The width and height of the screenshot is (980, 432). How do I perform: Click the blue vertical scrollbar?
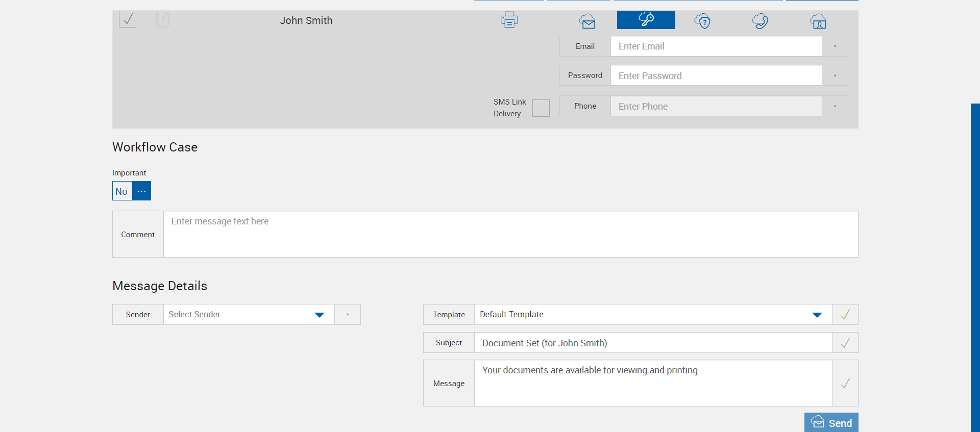(975, 265)
